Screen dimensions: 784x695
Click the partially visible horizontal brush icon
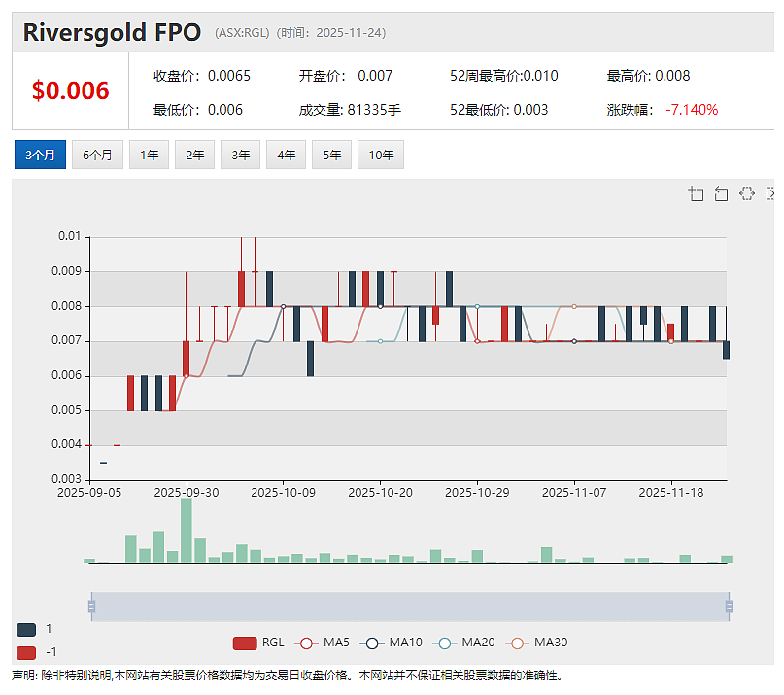point(770,193)
